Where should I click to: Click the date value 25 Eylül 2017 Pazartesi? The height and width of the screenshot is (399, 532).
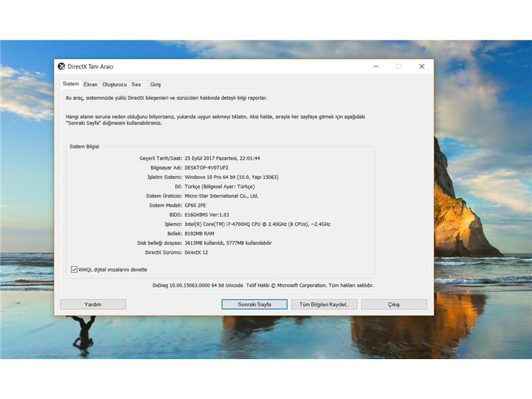(222, 158)
